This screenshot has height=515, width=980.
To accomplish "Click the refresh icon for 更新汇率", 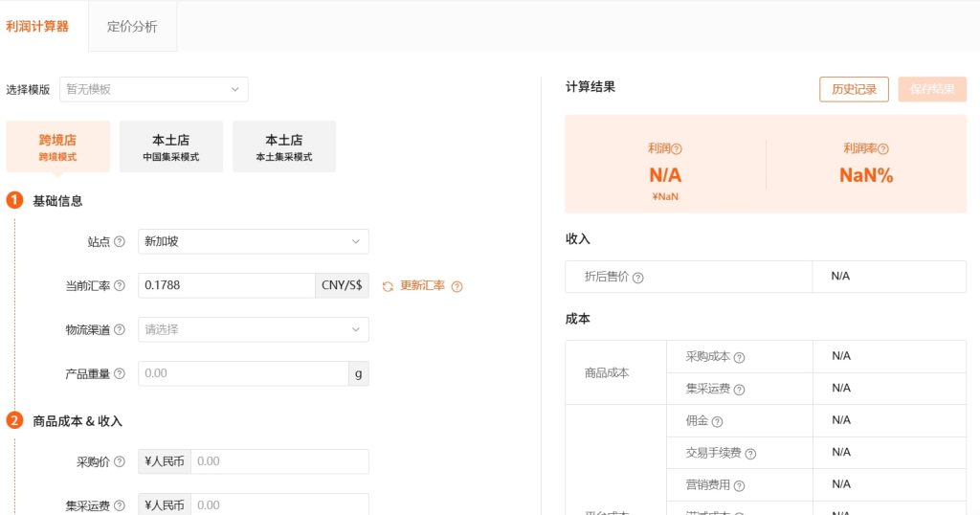I will (x=388, y=286).
